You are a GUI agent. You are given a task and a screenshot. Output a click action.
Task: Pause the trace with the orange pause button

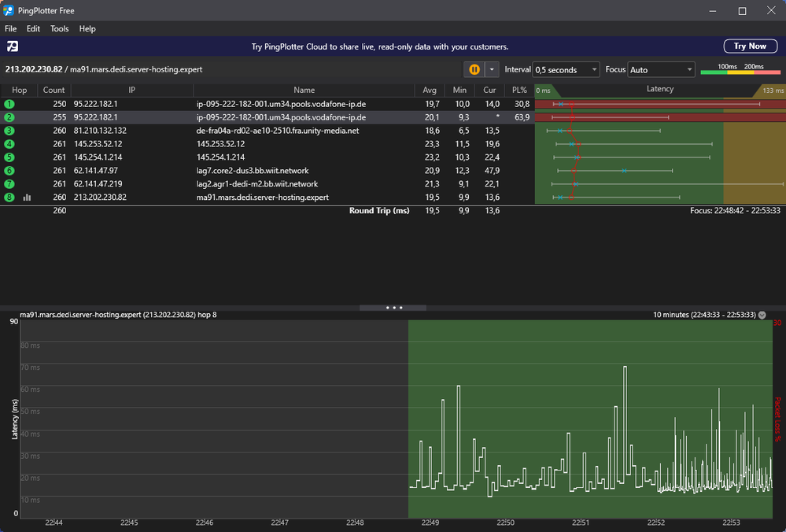474,69
